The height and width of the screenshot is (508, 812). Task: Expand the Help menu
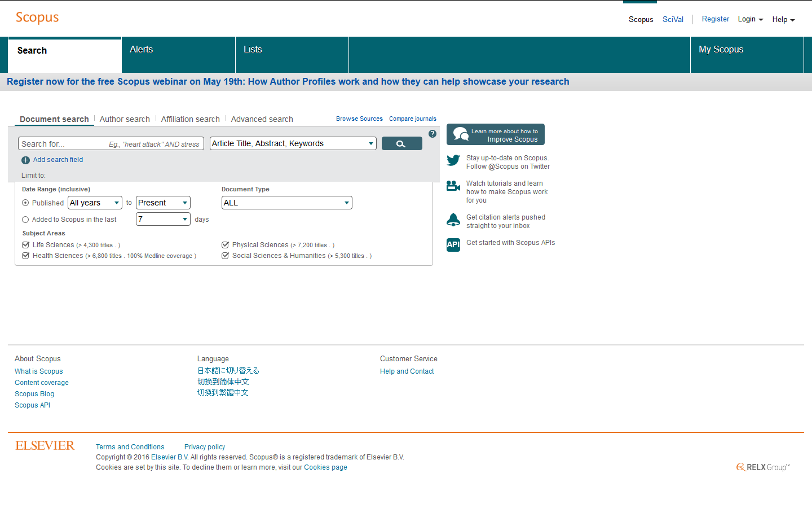[x=783, y=19]
